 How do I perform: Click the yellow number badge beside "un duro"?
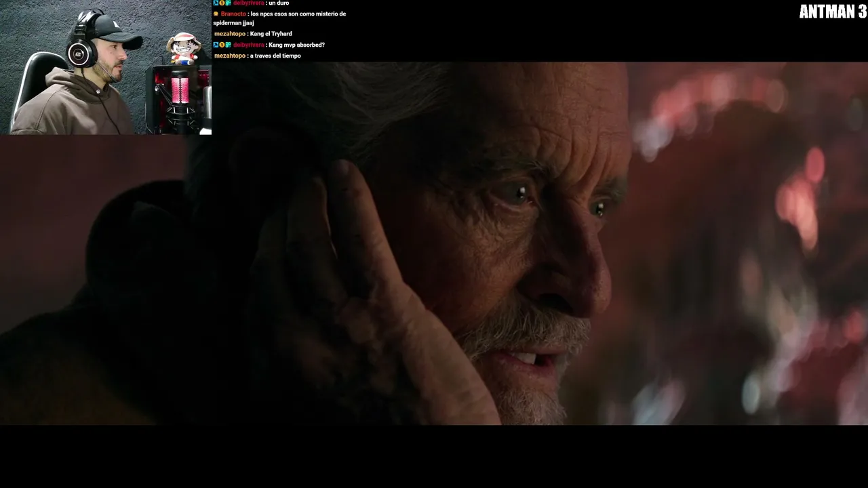coord(222,3)
